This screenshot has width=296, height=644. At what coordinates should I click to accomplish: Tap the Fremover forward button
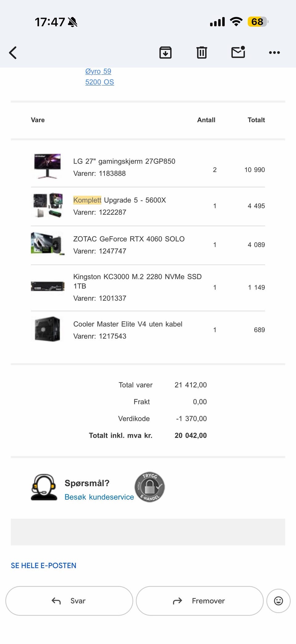pos(199,601)
